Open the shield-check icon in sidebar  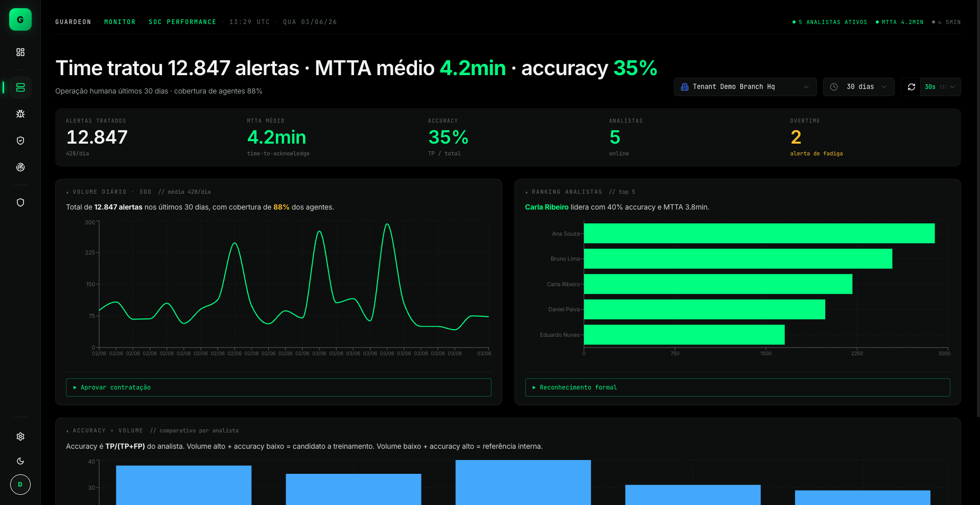click(20, 141)
